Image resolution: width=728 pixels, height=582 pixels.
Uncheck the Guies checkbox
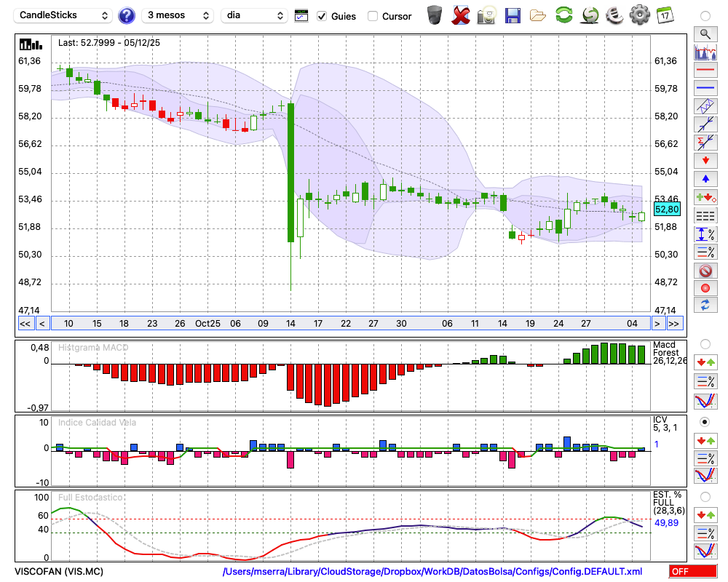click(323, 16)
